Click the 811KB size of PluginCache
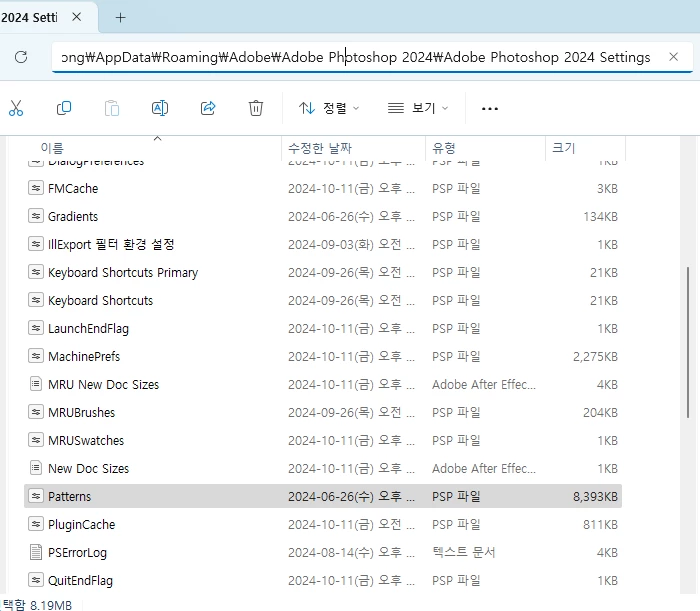Image resolution: width=700 pixels, height=611 pixels. click(x=600, y=524)
